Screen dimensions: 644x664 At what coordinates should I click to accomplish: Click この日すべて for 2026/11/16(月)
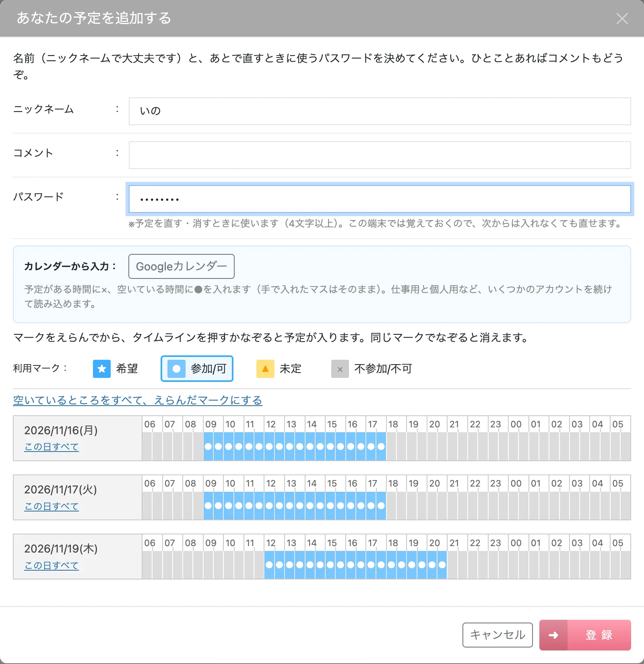(52, 447)
